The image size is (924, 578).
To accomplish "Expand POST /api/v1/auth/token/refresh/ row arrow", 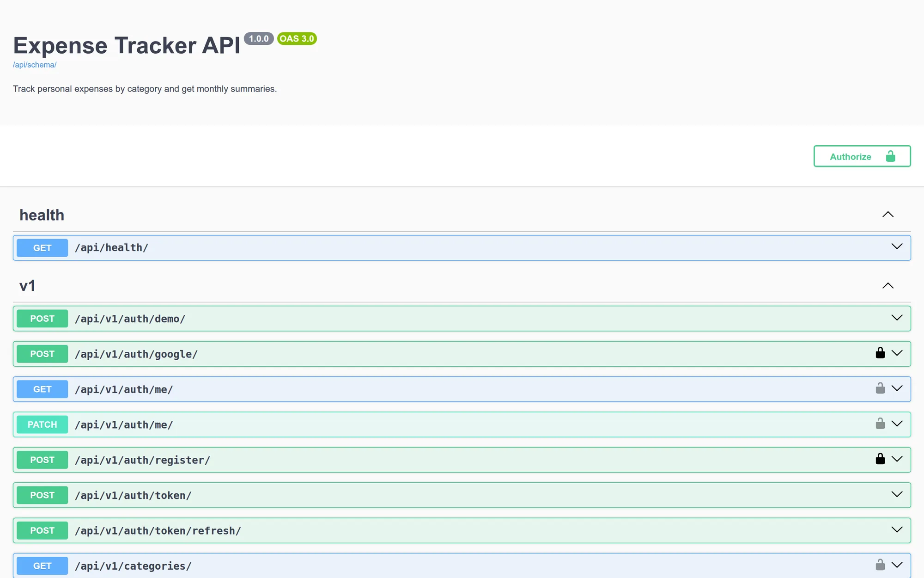I will click(x=897, y=530).
